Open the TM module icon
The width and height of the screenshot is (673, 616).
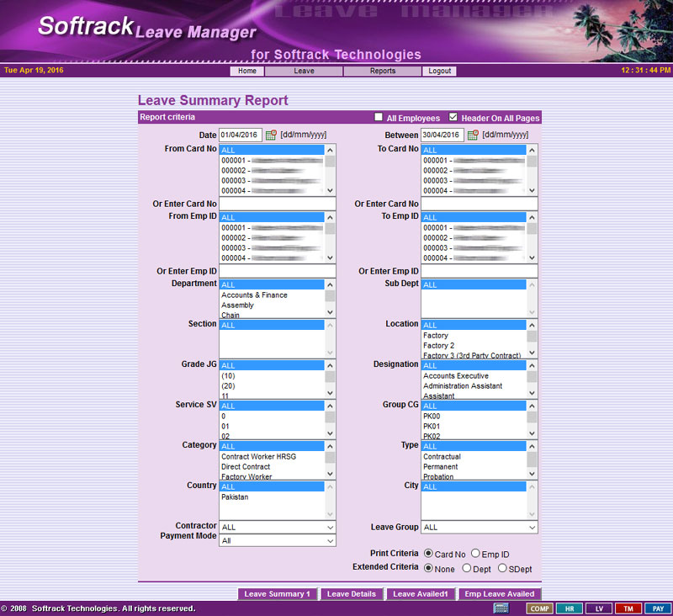pyautogui.click(x=628, y=608)
